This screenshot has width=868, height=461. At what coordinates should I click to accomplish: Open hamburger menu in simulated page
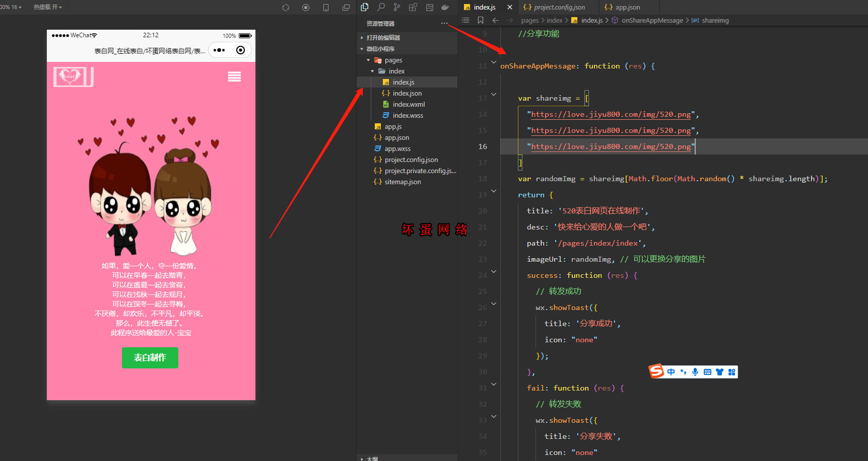[234, 76]
